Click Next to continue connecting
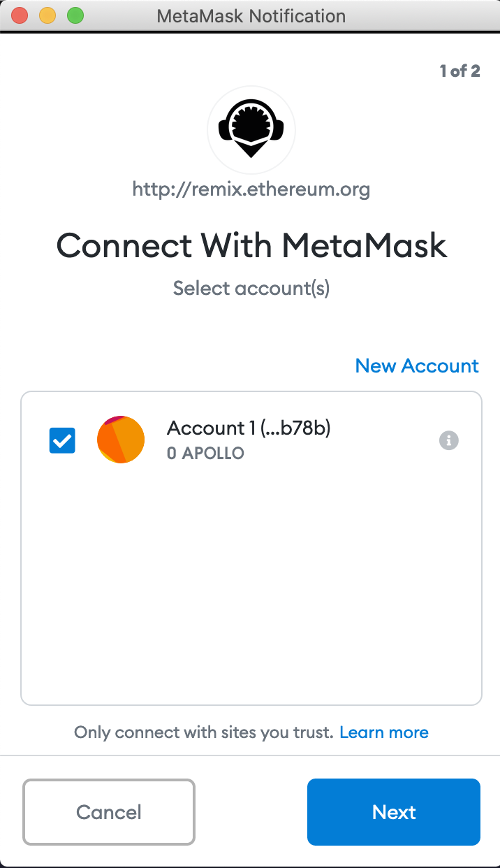The image size is (500, 868). point(394,812)
